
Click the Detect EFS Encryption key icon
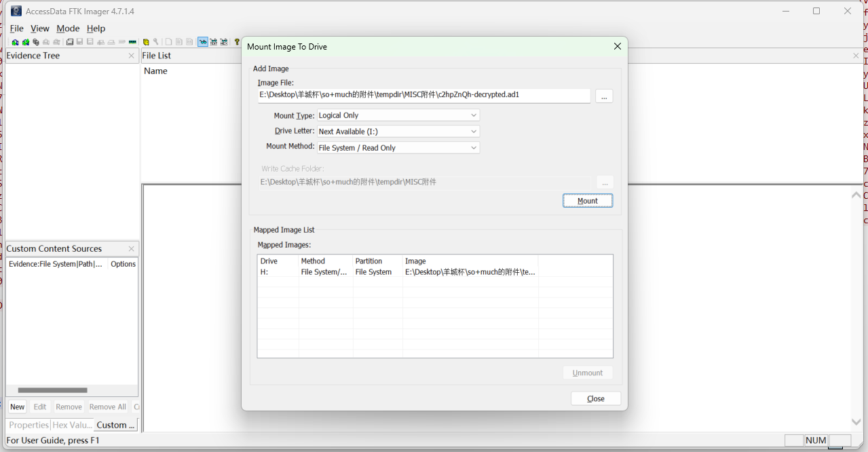pyautogui.click(x=156, y=42)
